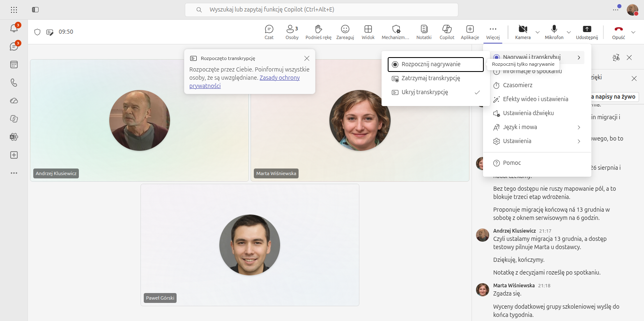
Task: Open the Widok layout options
Action: 368,32
